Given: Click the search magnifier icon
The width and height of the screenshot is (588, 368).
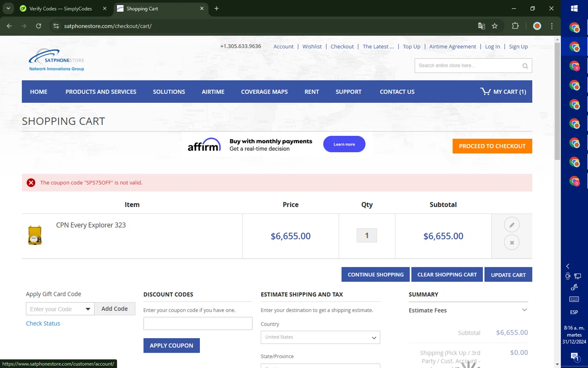Looking at the screenshot, I should [x=525, y=66].
